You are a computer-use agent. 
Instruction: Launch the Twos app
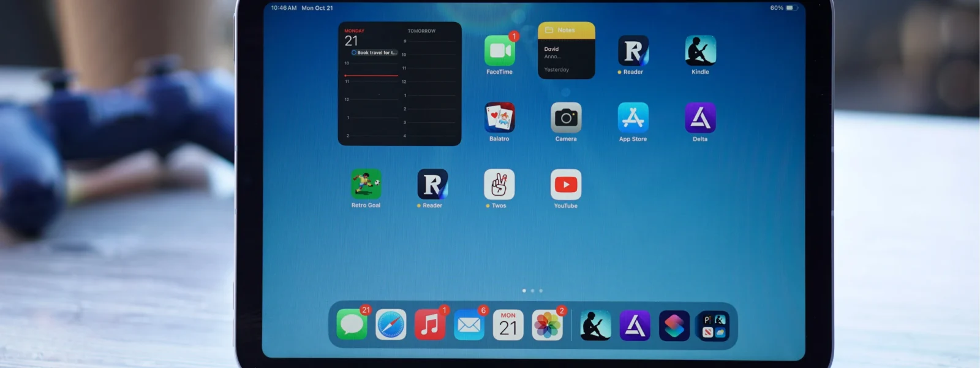pyautogui.click(x=499, y=184)
